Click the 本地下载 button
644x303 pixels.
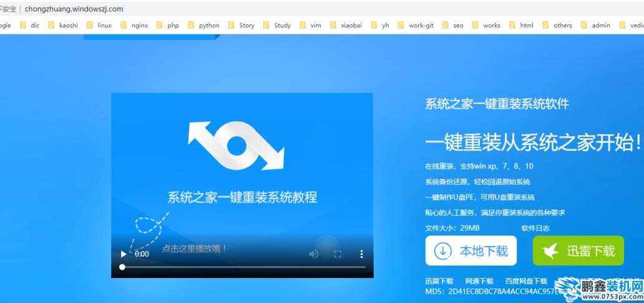(471, 251)
